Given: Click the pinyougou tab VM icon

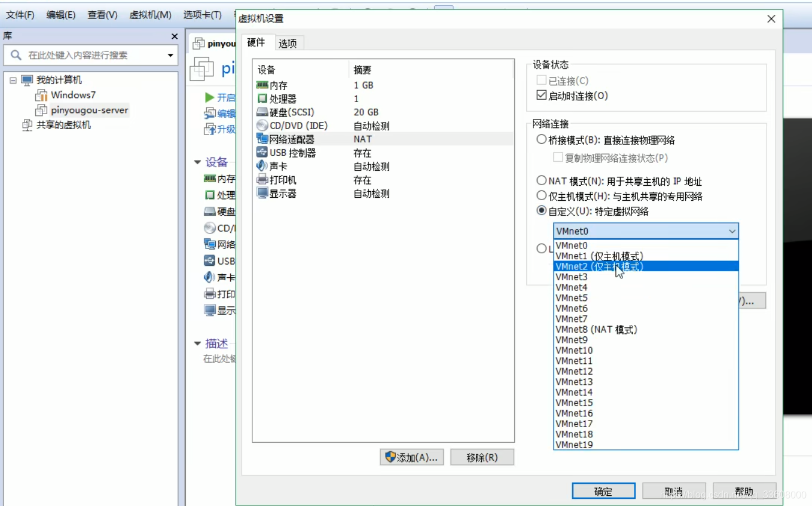Looking at the screenshot, I should [199, 44].
